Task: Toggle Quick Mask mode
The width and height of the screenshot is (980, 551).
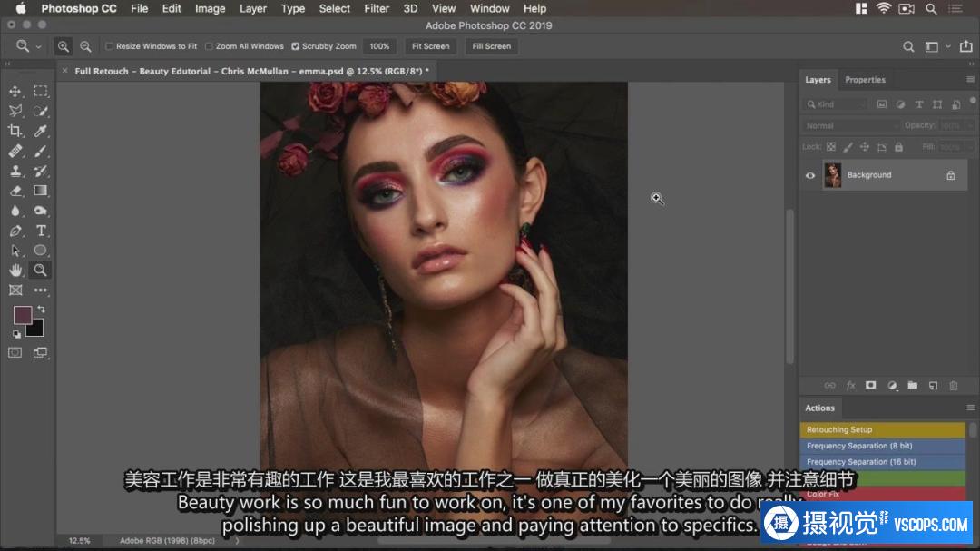Action: pyautogui.click(x=15, y=353)
